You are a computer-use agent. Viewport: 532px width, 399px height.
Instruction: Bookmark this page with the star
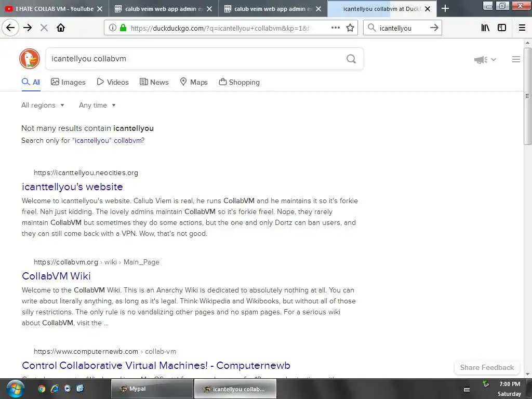point(350,28)
